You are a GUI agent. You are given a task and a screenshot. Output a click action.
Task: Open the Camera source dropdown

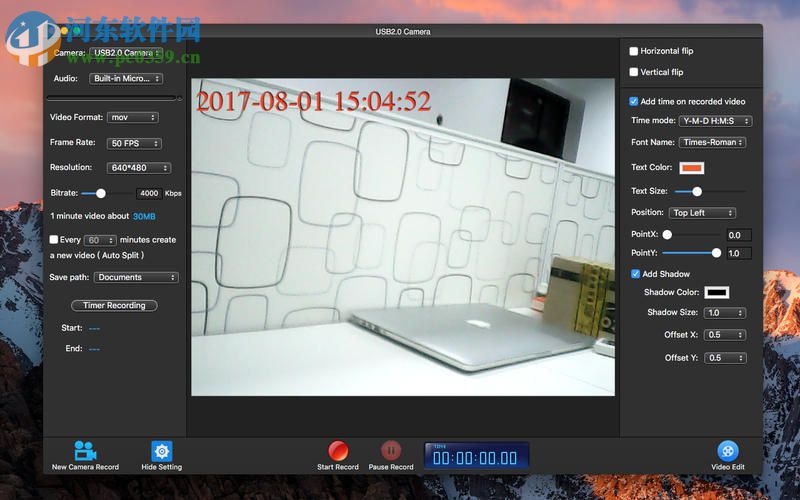(126, 53)
